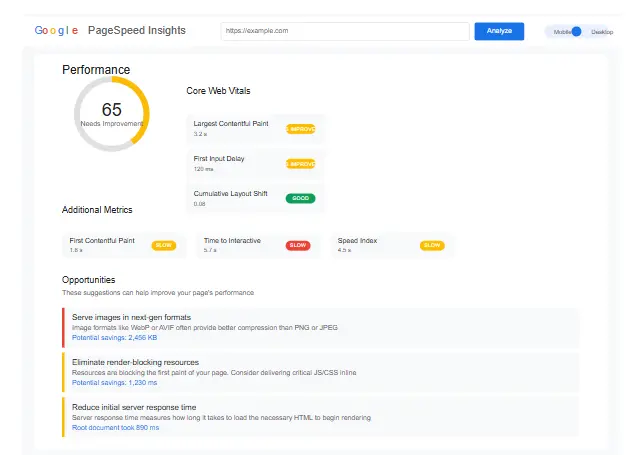Open the Largest Contentful Paint metric
Screen dimensions: 629x455
[256, 128]
